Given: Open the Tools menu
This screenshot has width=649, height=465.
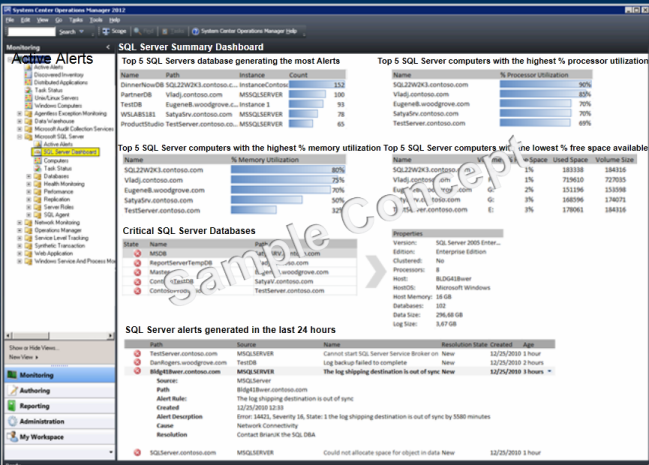Looking at the screenshot, I should coord(96,20).
